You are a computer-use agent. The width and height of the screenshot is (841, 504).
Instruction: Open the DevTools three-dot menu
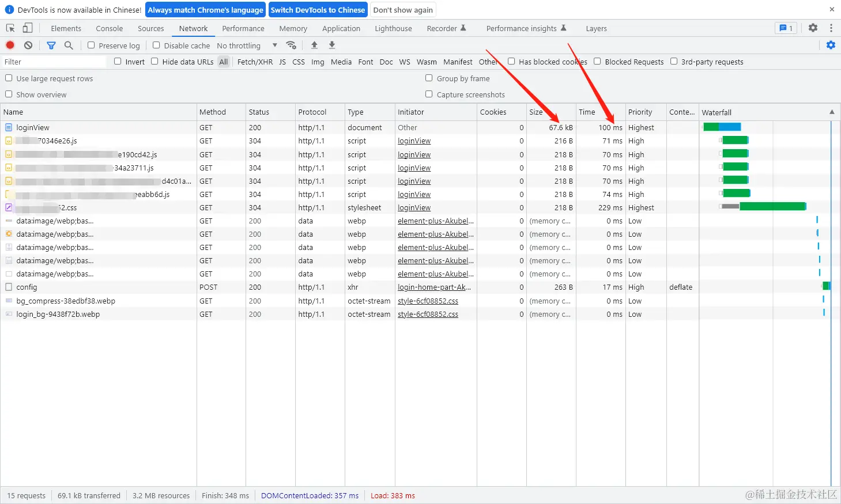pos(831,28)
